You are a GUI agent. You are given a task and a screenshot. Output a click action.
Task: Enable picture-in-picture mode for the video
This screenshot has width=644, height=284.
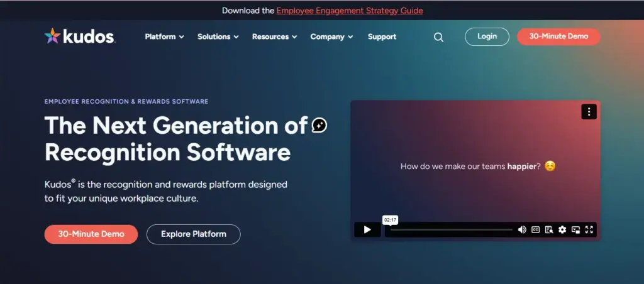coord(576,230)
